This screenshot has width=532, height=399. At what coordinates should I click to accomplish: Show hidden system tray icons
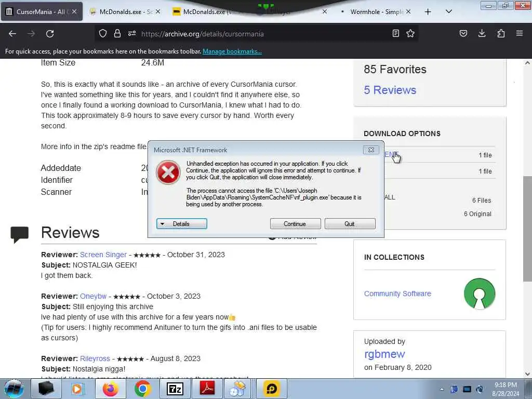point(442,390)
